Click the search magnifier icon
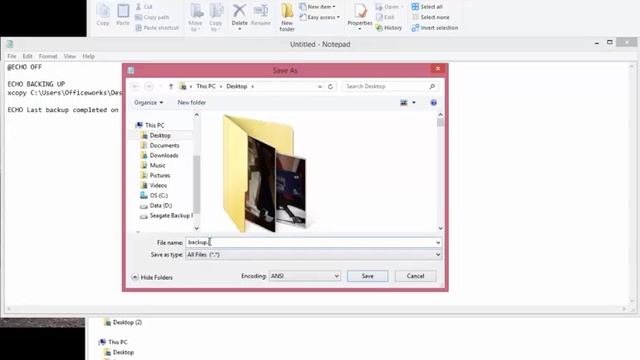The height and width of the screenshot is (360, 640). (432, 86)
